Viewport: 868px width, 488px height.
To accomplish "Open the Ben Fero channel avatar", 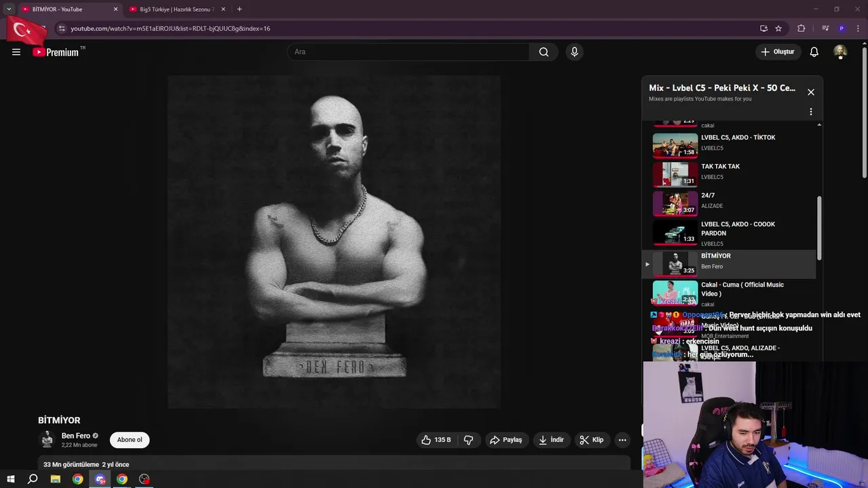I will coord(47,440).
